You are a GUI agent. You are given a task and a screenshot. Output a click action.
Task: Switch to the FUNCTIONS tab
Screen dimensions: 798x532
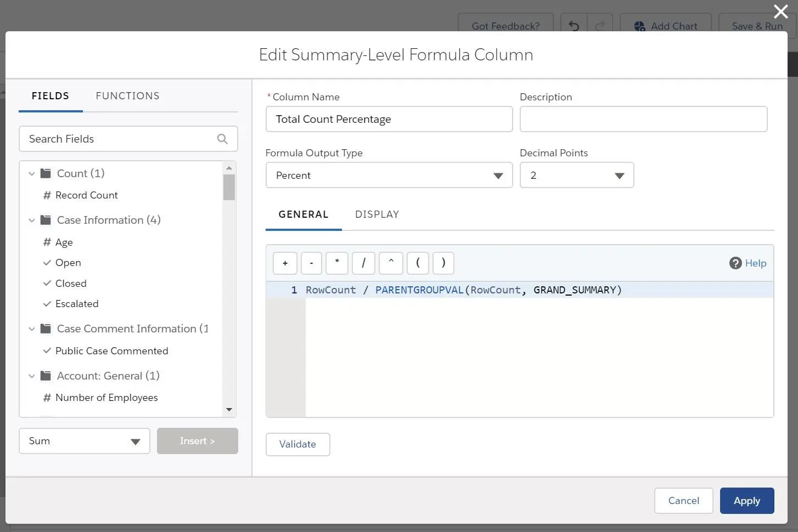(128, 96)
